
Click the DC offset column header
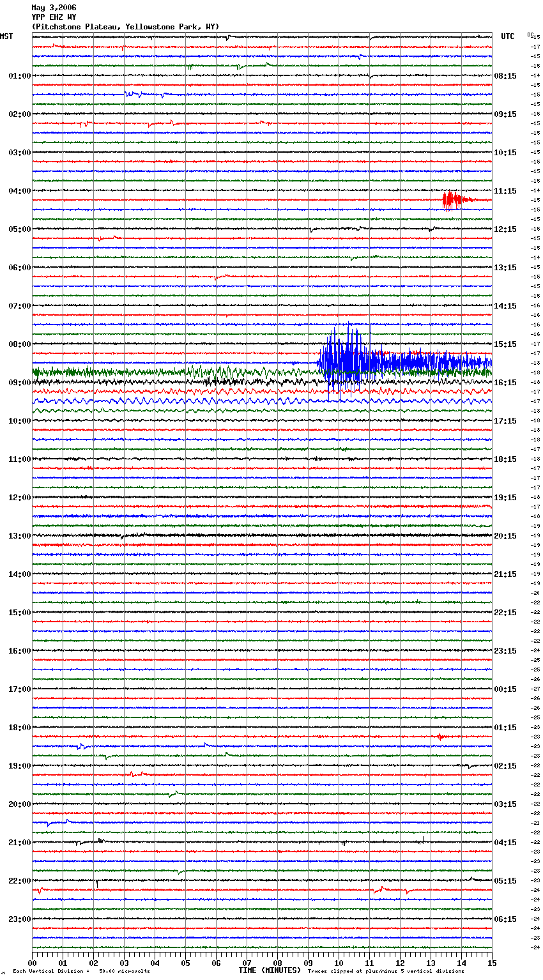(x=530, y=34)
